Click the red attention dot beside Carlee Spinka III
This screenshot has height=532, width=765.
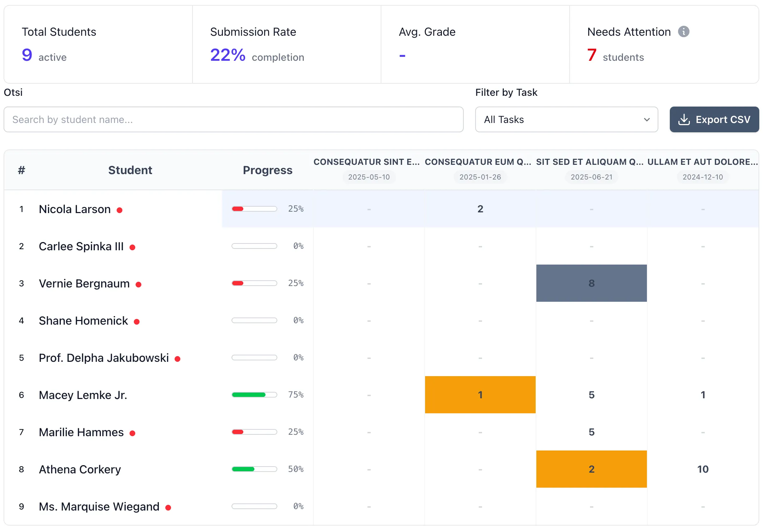coord(132,247)
